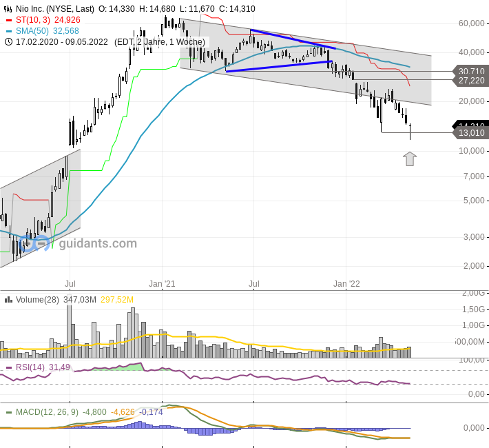The width and height of the screenshot is (489, 448).
Task: Click the SMA(50) indicator label
Action: click(32, 31)
